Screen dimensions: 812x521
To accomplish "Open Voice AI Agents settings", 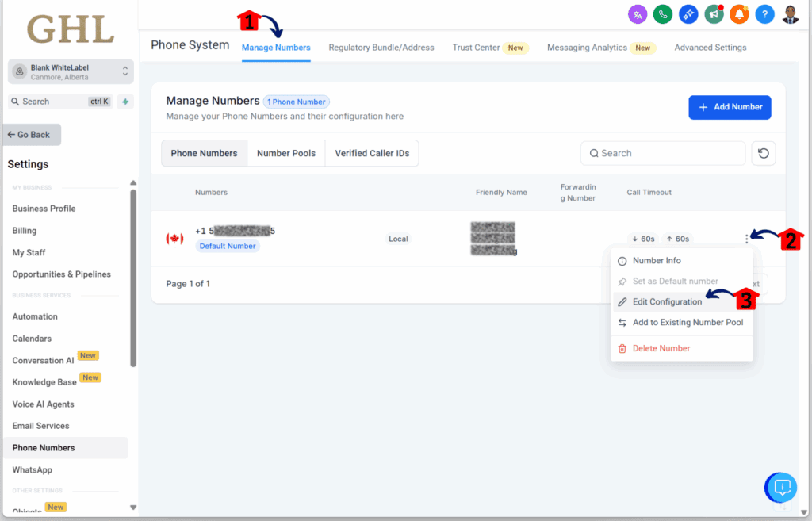I will pos(43,404).
